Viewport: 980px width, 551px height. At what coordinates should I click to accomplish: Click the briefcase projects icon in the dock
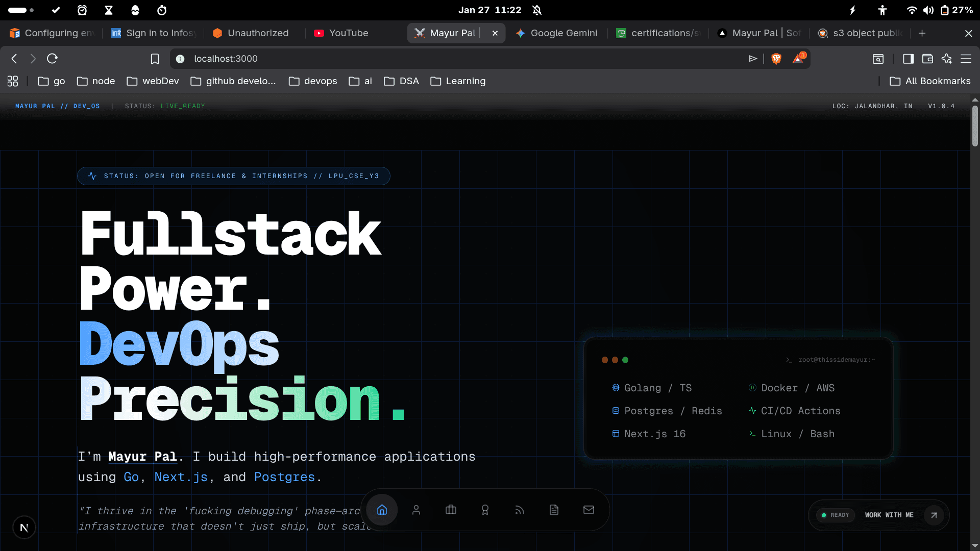click(x=451, y=510)
